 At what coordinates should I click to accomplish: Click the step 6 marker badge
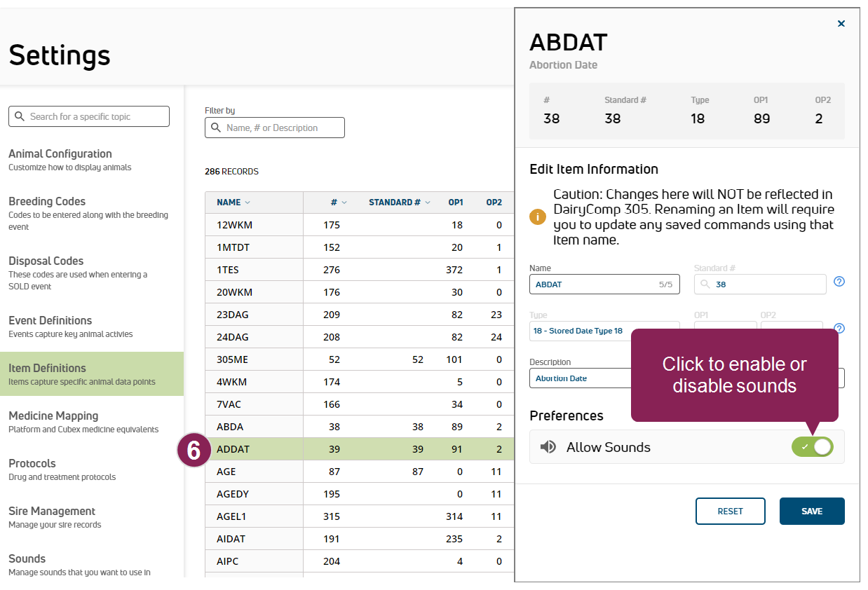click(194, 450)
